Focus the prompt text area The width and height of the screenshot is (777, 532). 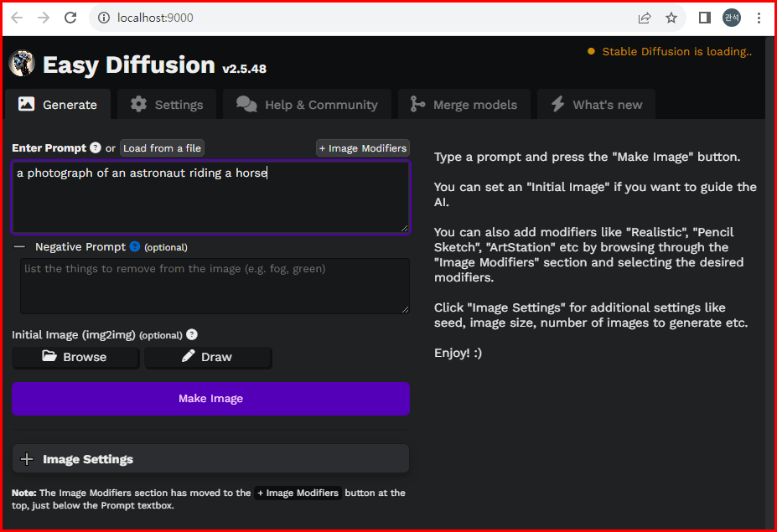coord(210,197)
